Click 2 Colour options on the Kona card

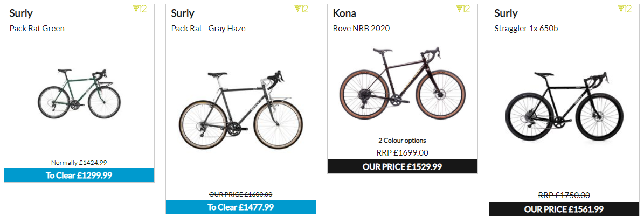coord(403,141)
